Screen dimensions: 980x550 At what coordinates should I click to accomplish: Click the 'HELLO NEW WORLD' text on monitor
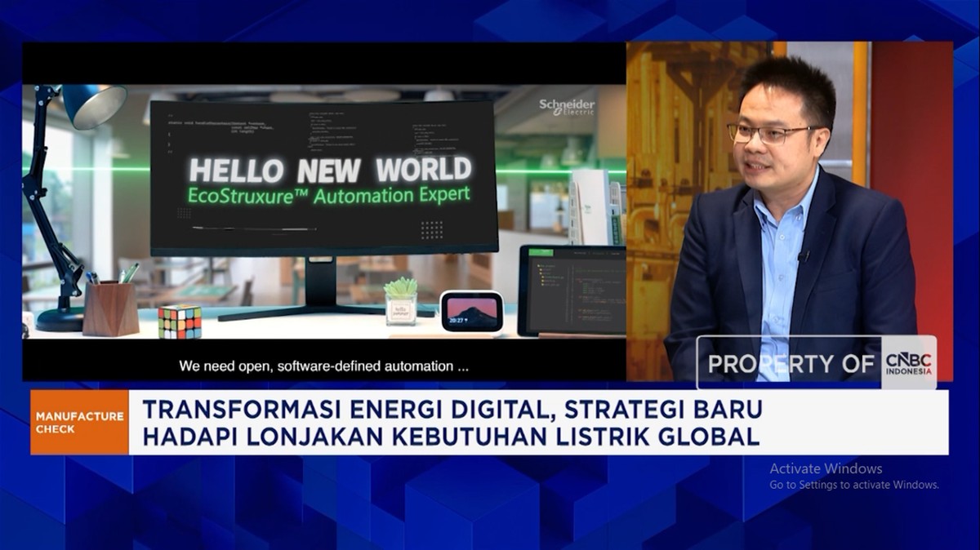click(x=330, y=171)
